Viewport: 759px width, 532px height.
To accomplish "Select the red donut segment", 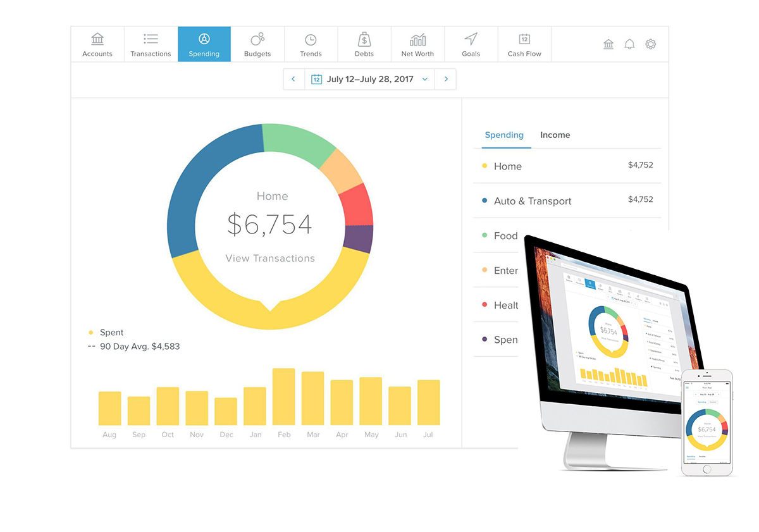I will pos(357,206).
